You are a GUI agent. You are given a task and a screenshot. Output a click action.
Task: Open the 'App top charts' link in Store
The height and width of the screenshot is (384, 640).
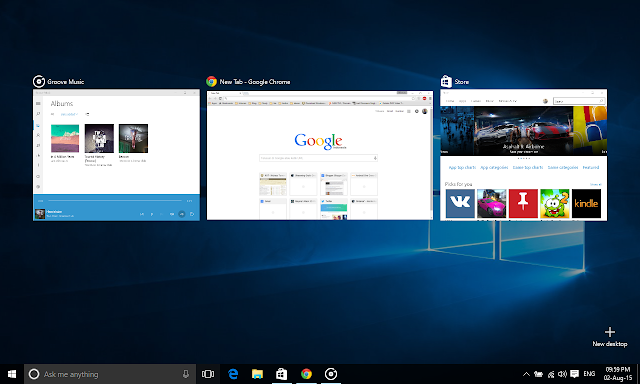(x=462, y=167)
